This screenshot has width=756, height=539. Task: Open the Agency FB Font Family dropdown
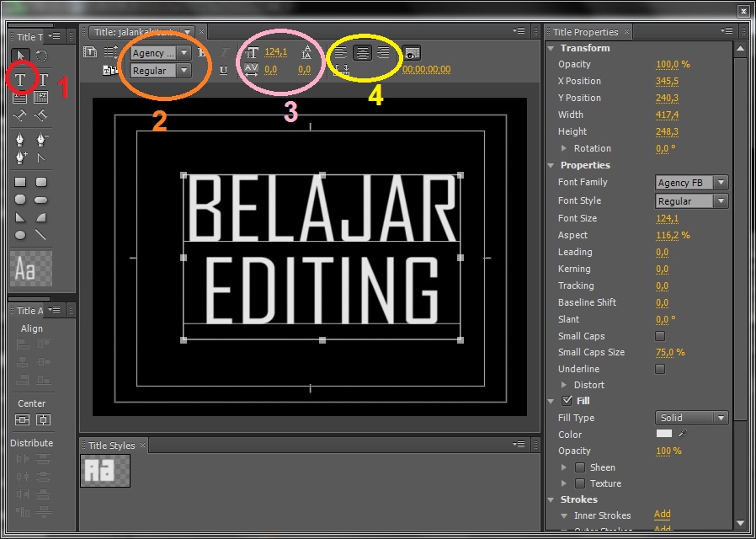691,182
